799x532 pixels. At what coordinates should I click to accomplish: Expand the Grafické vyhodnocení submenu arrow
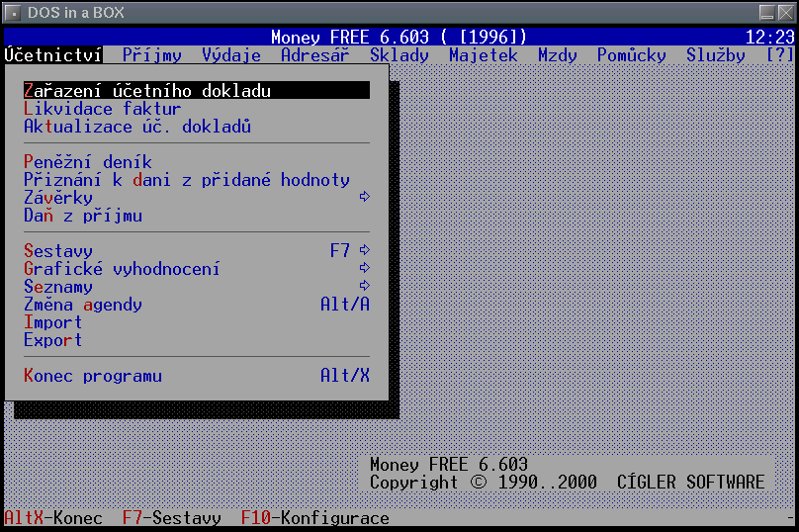364,268
